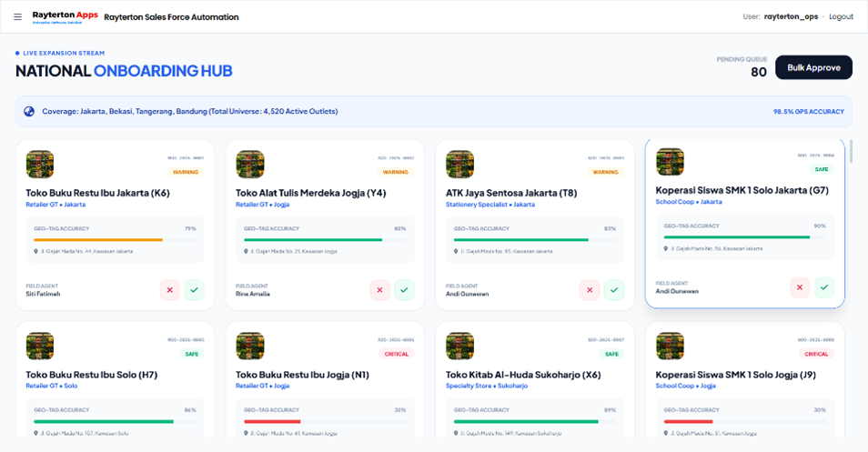Click the 90% geo-tag accuracy bar on G7 card
The height and width of the screenshot is (452, 868).
pyautogui.click(x=745, y=237)
